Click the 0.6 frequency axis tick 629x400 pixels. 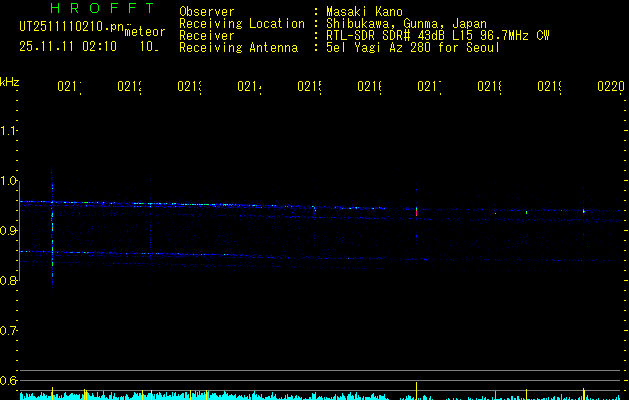tap(9, 381)
